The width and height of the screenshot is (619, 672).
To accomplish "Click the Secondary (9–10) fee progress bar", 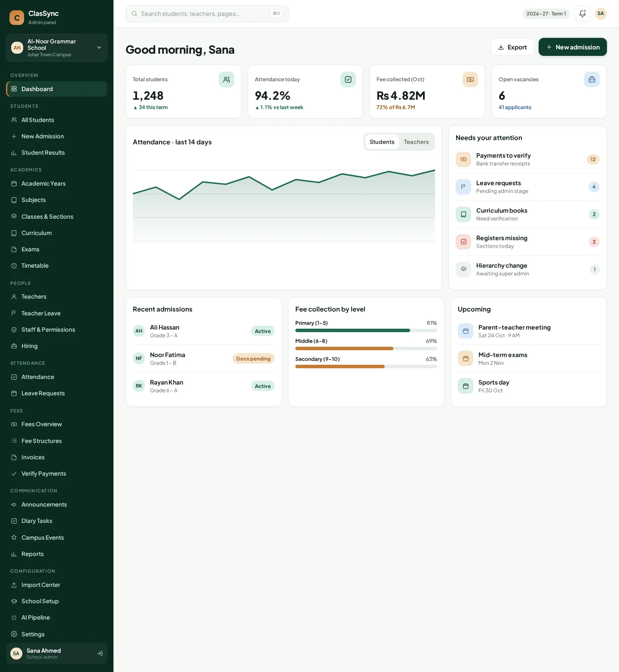I will [366, 367].
